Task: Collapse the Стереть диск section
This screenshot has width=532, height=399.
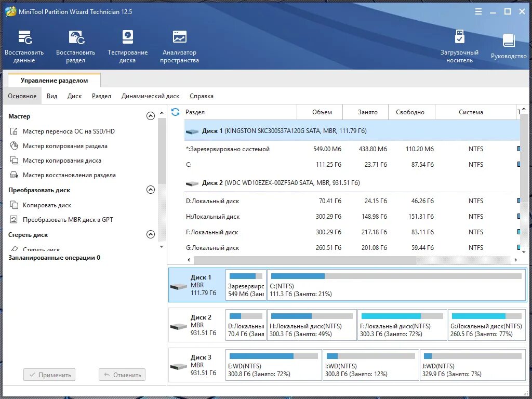Action: pyautogui.click(x=151, y=234)
